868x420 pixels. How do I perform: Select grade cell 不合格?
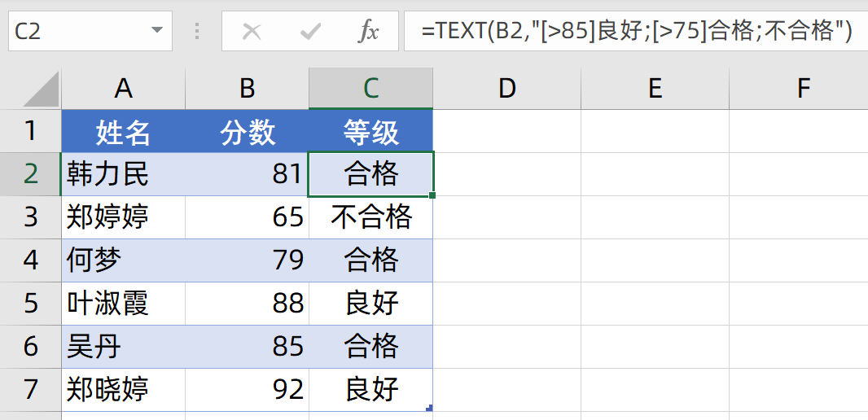tap(370, 217)
